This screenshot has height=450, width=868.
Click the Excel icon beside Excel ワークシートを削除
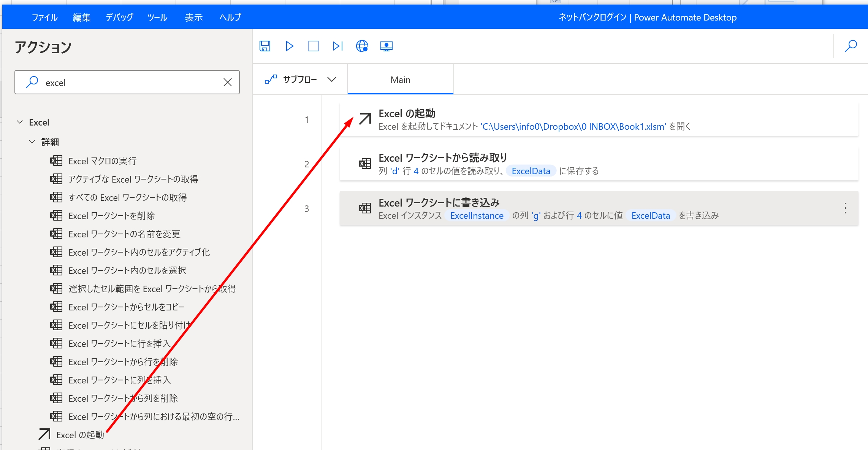56,215
